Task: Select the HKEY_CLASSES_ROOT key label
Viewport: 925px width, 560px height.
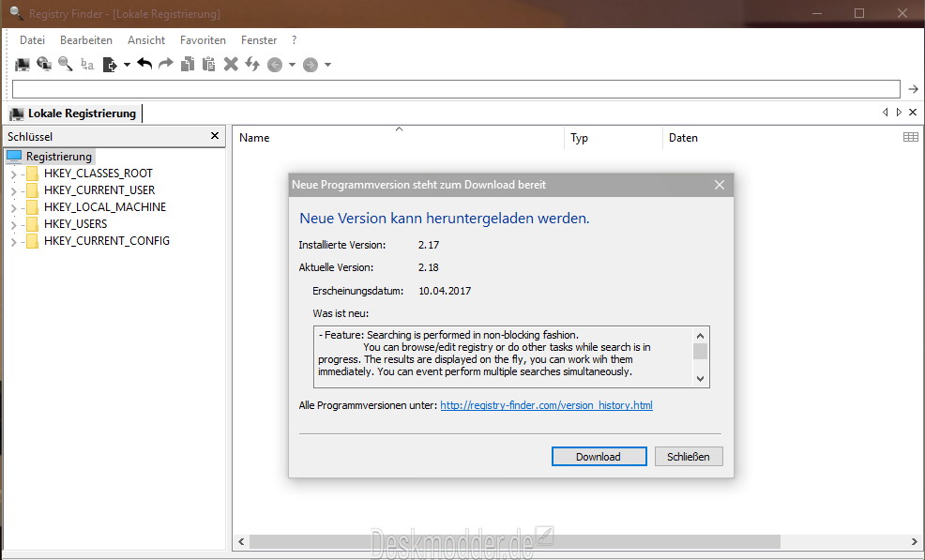Action: pos(98,174)
